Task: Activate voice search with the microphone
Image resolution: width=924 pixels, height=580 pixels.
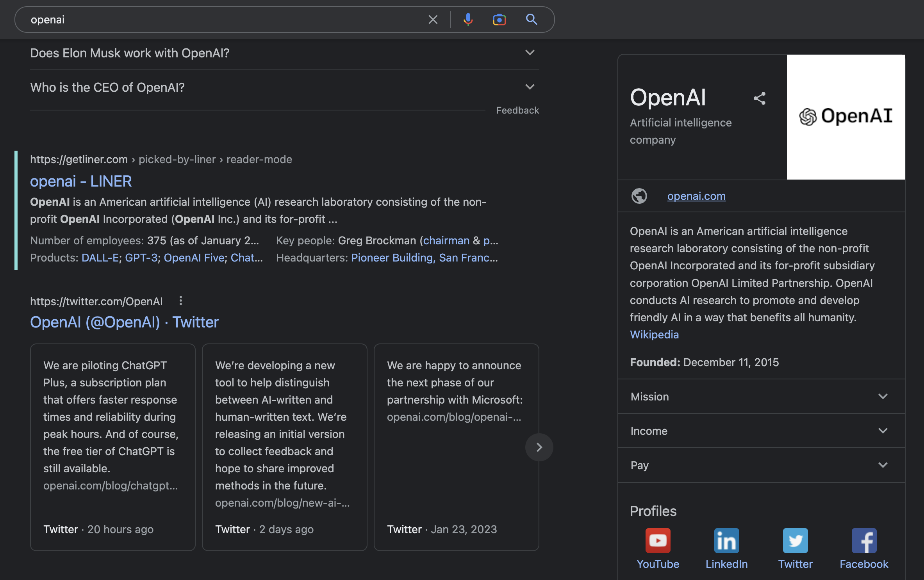Action: tap(468, 19)
